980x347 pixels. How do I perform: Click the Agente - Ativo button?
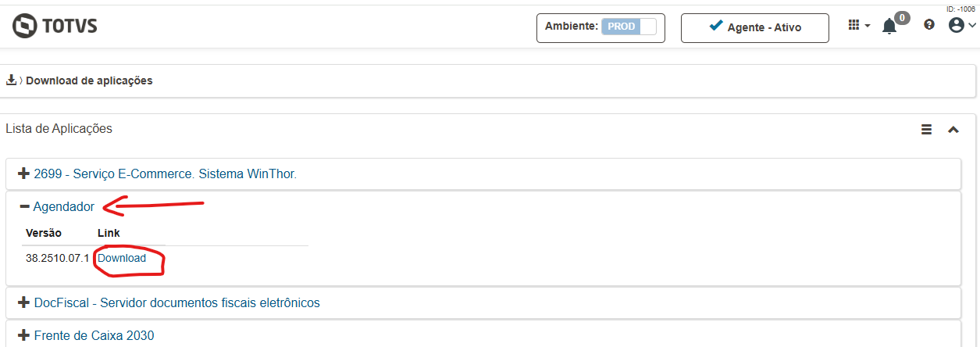click(x=754, y=27)
